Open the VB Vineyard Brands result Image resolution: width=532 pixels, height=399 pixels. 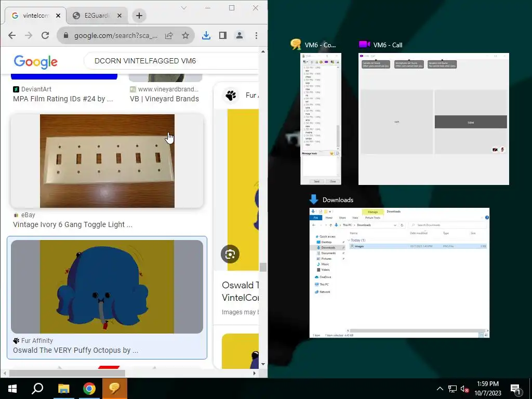(164, 99)
